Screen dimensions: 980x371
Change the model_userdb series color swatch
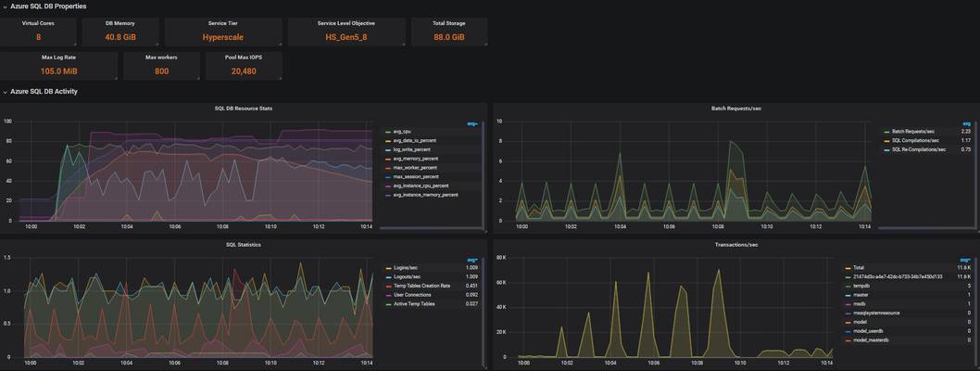click(848, 331)
